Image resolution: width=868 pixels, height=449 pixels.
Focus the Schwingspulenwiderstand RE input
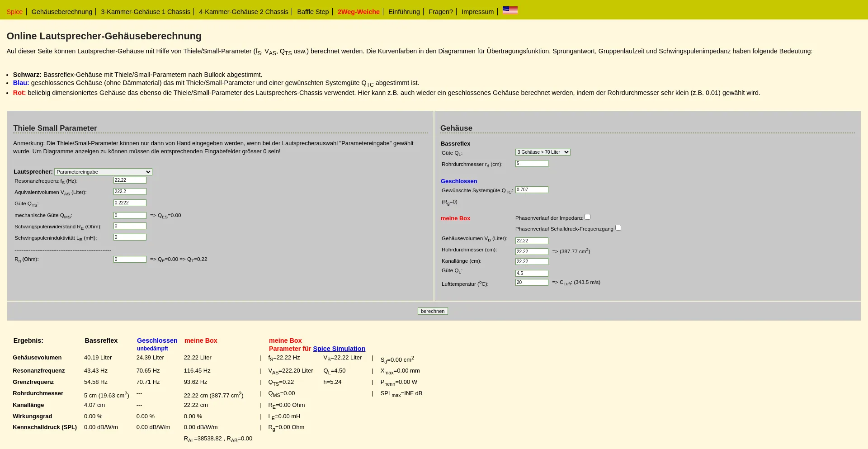(130, 226)
